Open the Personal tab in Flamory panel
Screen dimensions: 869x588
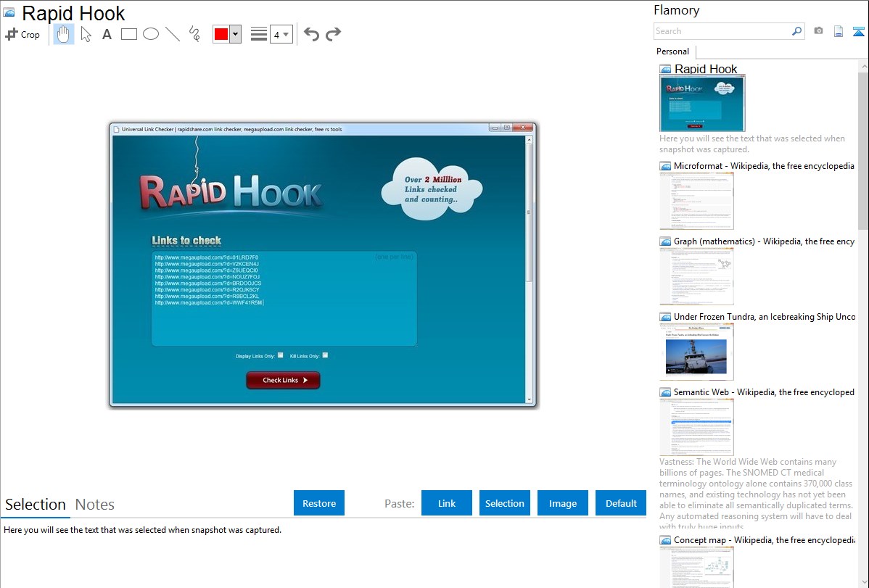[672, 51]
